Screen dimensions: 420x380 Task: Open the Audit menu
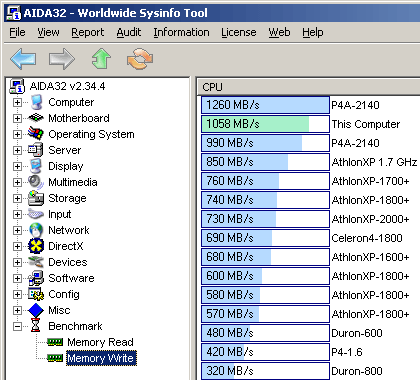(129, 32)
